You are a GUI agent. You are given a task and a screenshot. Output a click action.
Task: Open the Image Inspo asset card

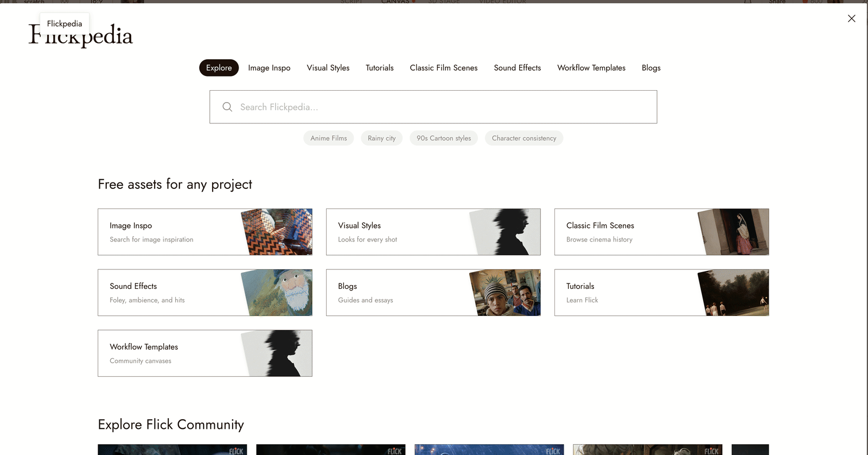pos(205,232)
